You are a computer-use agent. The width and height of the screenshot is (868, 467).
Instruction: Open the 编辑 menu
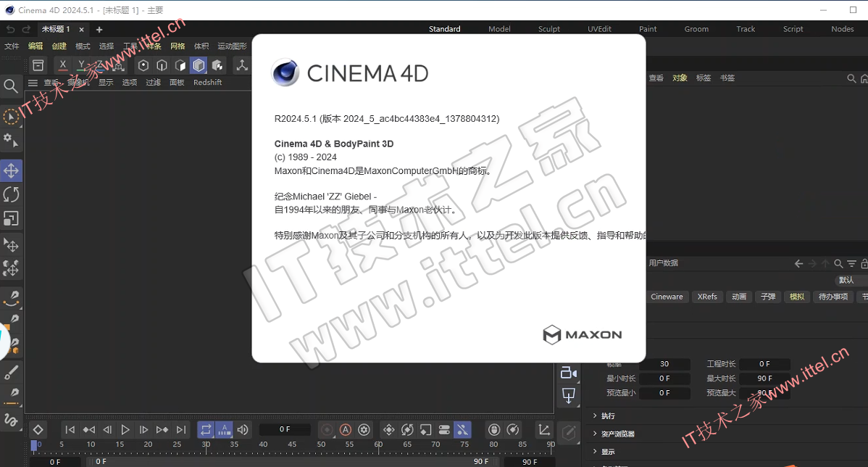click(x=36, y=46)
